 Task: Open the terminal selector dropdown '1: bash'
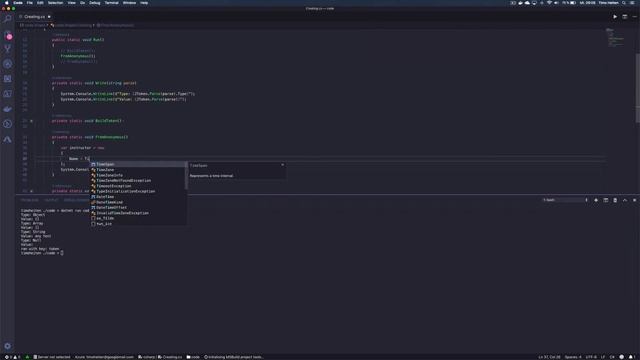click(x=566, y=200)
